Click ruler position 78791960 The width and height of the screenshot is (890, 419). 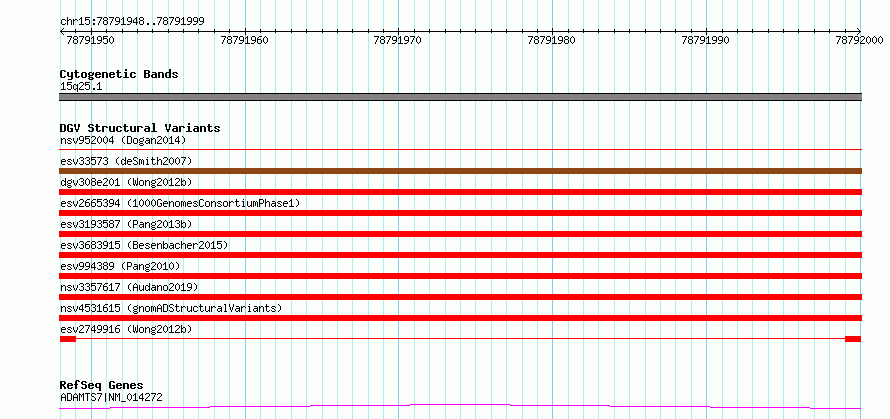[x=245, y=40]
